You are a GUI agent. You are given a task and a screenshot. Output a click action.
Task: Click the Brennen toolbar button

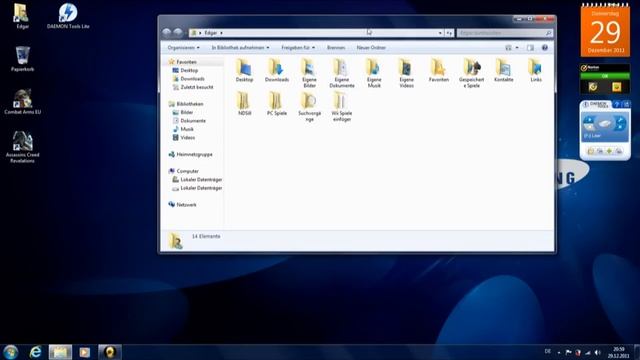[x=336, y=48]
